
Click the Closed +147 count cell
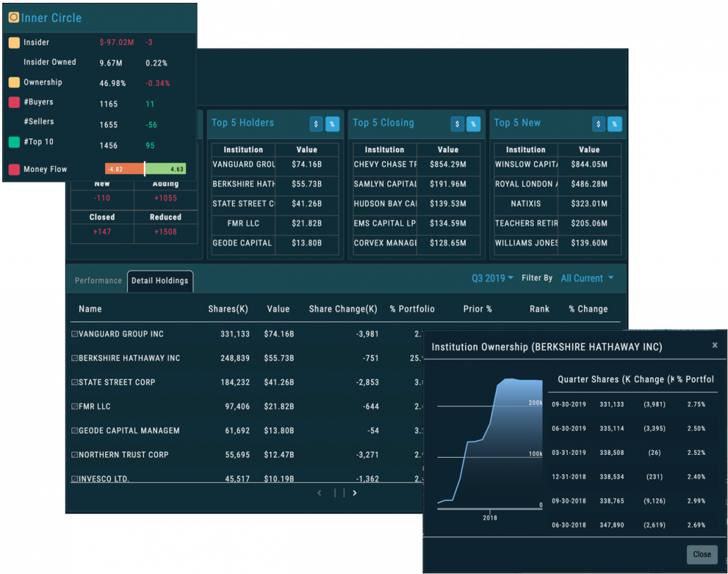102,232
